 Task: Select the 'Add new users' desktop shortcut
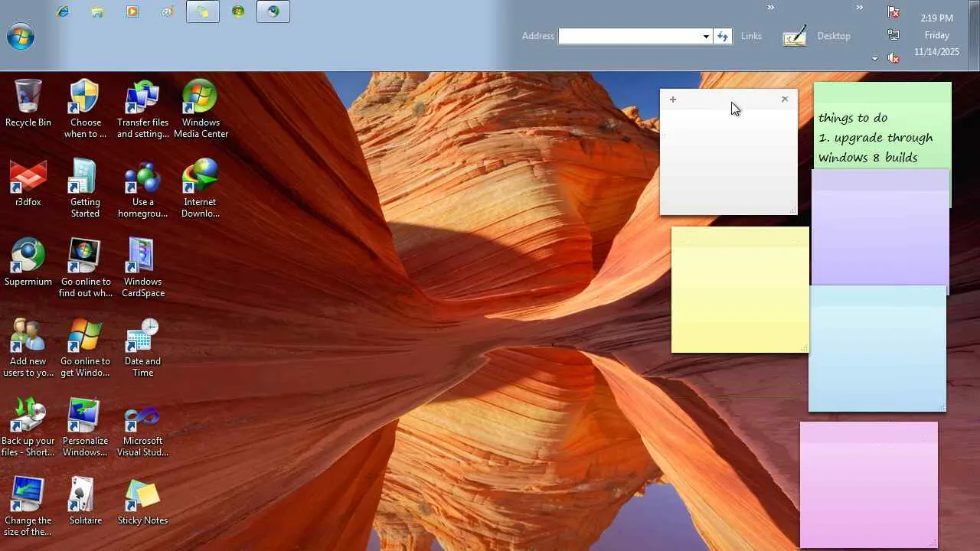tap(28, 348)
